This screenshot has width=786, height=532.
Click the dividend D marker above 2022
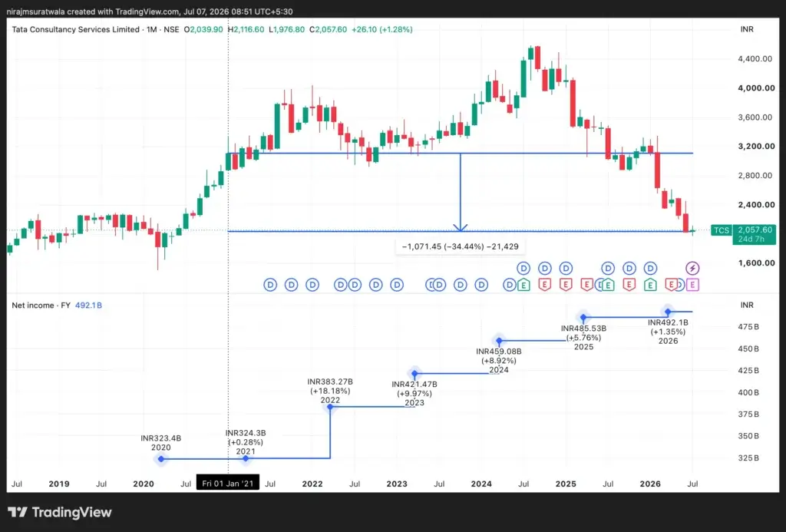coord(312,285)
